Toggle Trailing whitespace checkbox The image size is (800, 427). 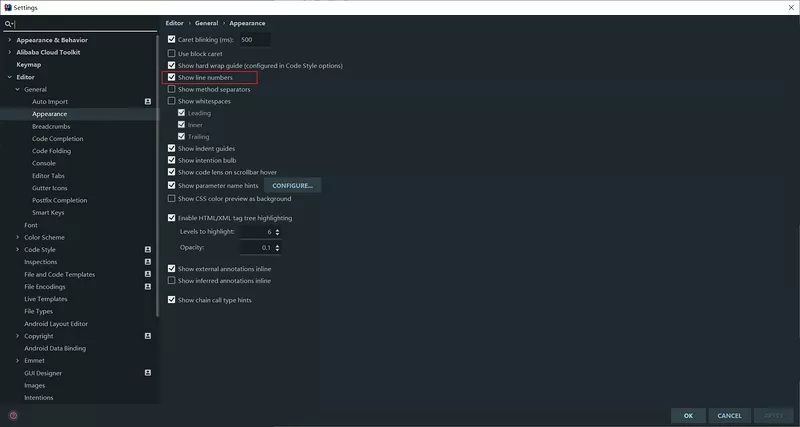tap(181, 137)
